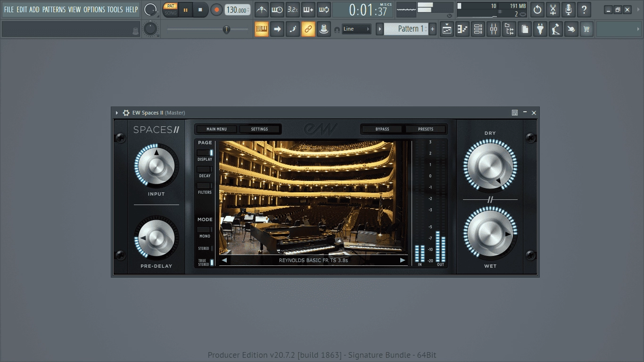Toggle the metronome icon
The height and width of the screenshot is (362, 644).
[262, 9]
